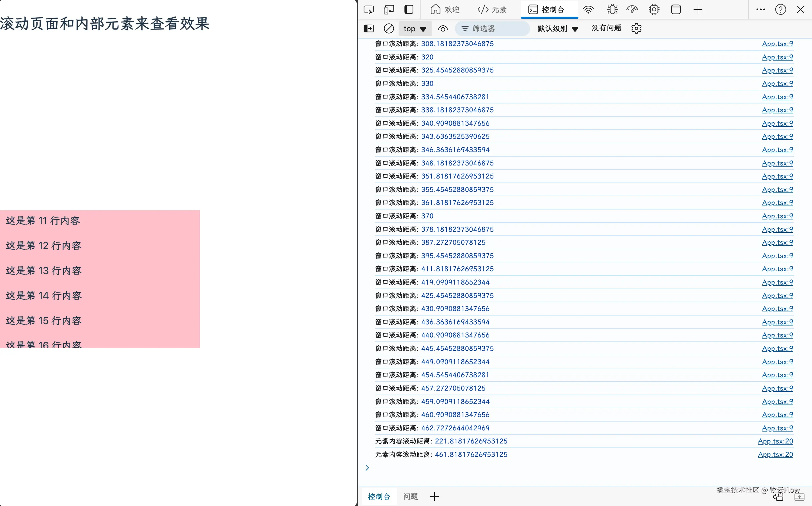This screenshot has width=812, height=506.
Task: Open the top context dropdown
Action: click(x=415, y=29)
